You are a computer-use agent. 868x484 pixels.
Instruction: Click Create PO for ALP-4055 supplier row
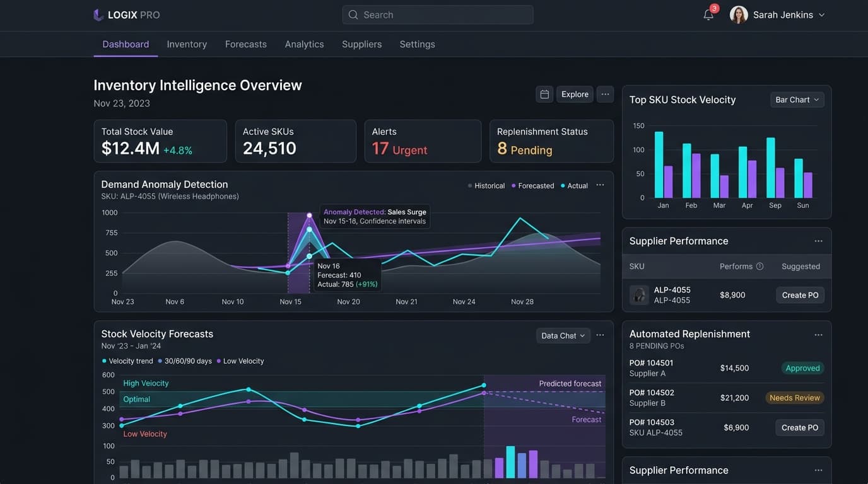pyautogui.click(x=800, y=295)
